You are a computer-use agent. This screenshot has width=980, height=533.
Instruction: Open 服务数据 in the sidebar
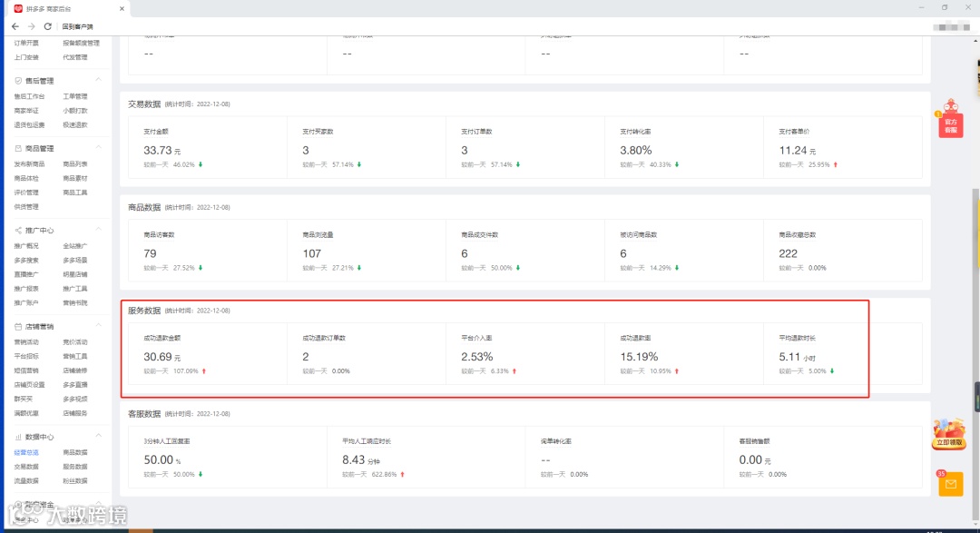pos(75,467)
